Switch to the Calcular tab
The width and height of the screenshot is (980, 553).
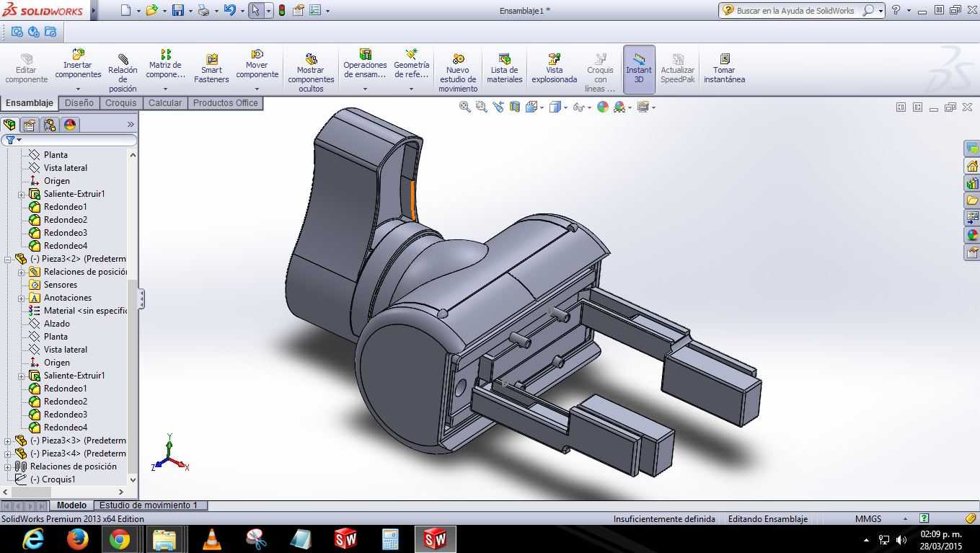tap(165, 103)
